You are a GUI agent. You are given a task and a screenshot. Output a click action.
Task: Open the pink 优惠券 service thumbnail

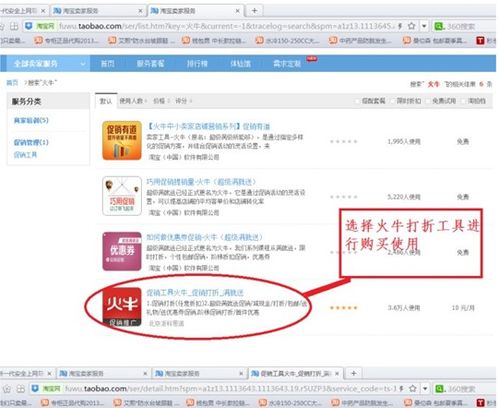click(122, 251)
